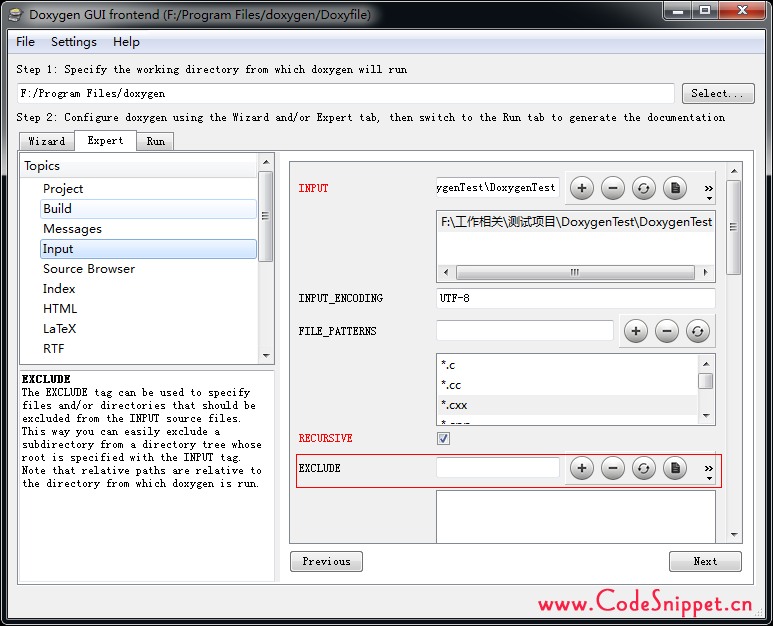
Task: Click the settings panel scroll-up arrow
Action: point(734,171)
